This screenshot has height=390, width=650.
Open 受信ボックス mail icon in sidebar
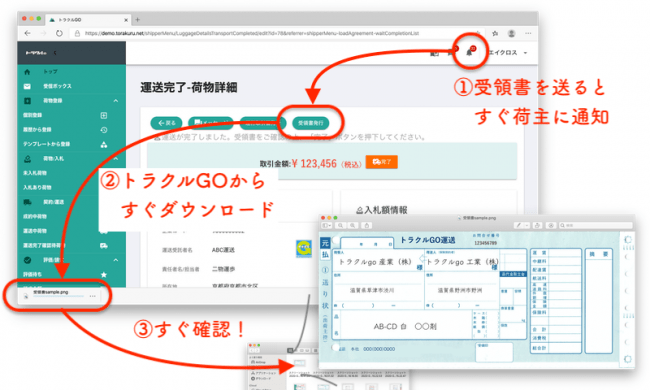[x=27, y=86]
